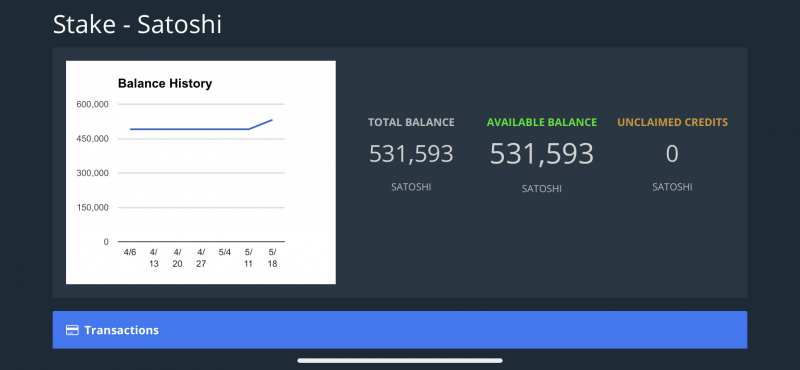Click the credit card icon beside Transactions

72,330
